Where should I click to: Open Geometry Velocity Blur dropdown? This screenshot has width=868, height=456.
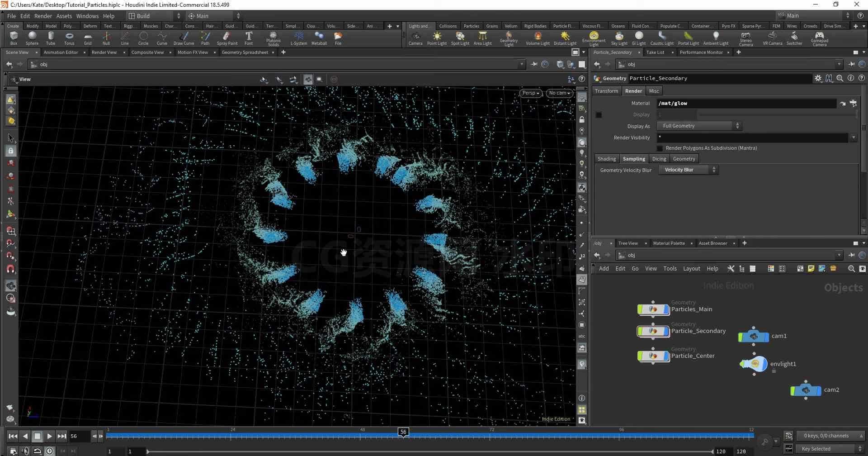pos(688,170)
